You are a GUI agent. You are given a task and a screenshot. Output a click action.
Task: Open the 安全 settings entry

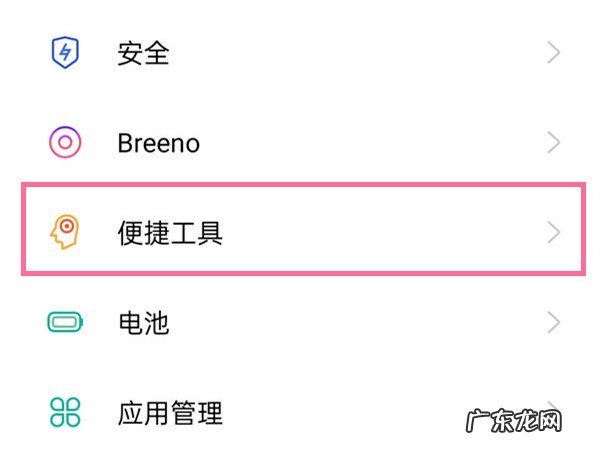143,53
